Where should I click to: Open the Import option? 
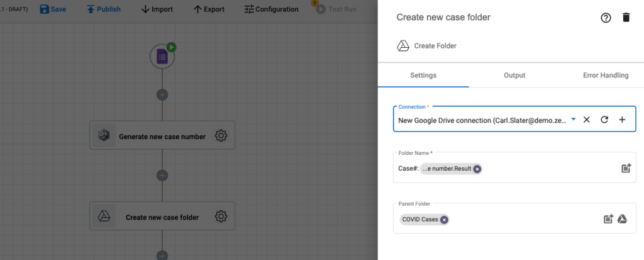[157, 9]
